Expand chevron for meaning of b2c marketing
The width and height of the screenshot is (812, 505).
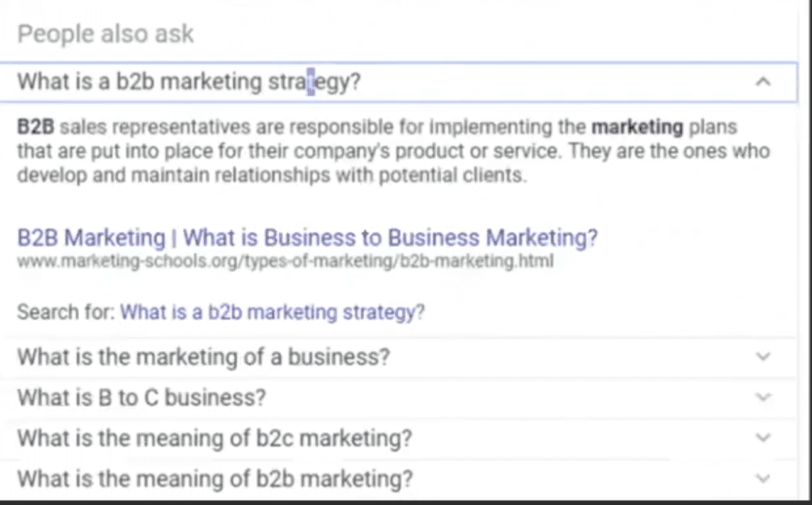(x=763, y=438)
